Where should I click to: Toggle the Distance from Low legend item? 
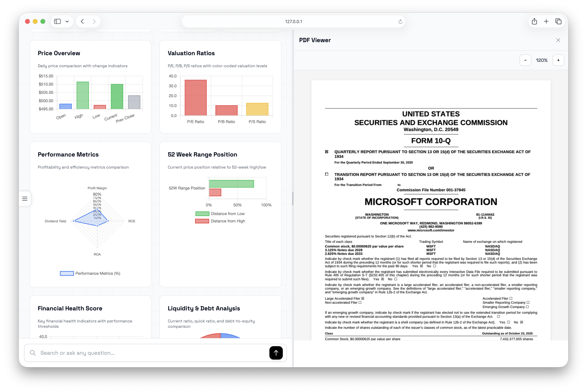tap(220, 214)
